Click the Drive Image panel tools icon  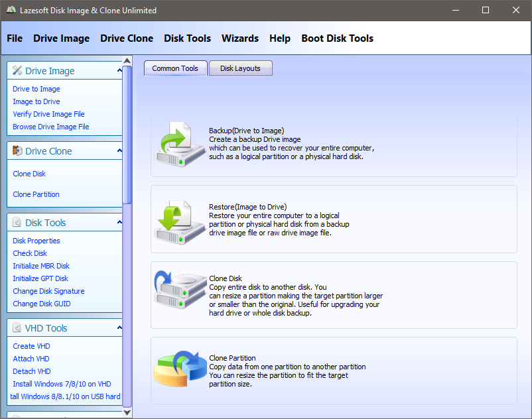click(17, 70)
